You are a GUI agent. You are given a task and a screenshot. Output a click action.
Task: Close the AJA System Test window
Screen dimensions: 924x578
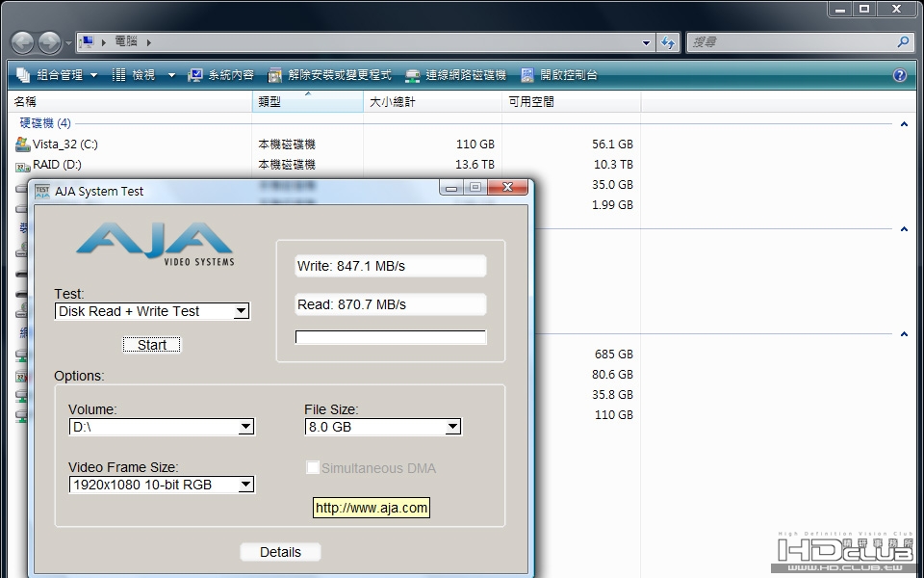507,188
